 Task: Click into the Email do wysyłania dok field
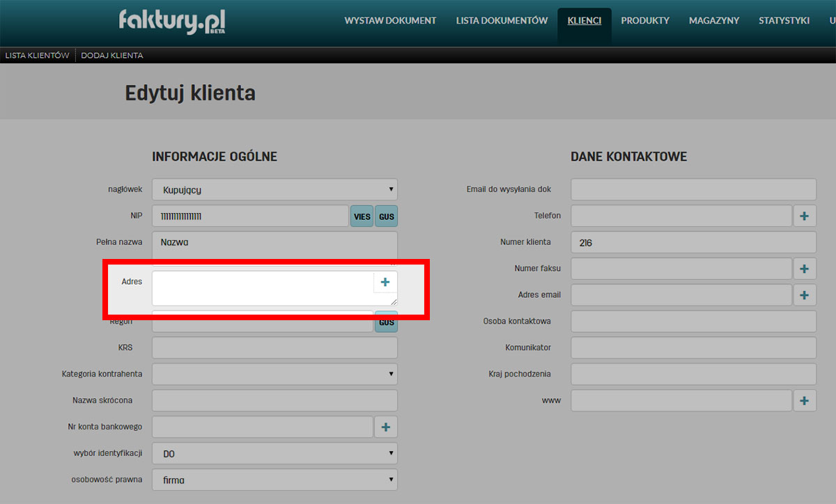tap(692, 189)
